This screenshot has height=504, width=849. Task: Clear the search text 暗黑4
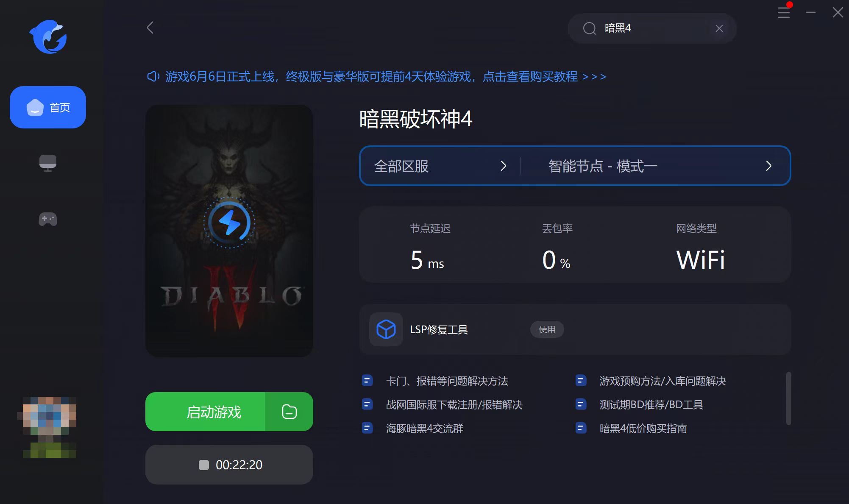pyautogui.click(x=719, y=28)
